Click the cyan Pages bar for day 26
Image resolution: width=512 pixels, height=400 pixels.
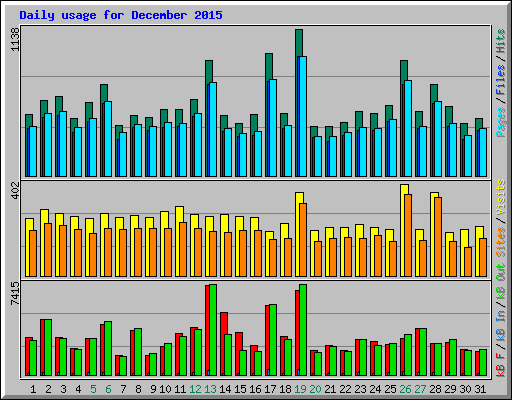(408, 128)
